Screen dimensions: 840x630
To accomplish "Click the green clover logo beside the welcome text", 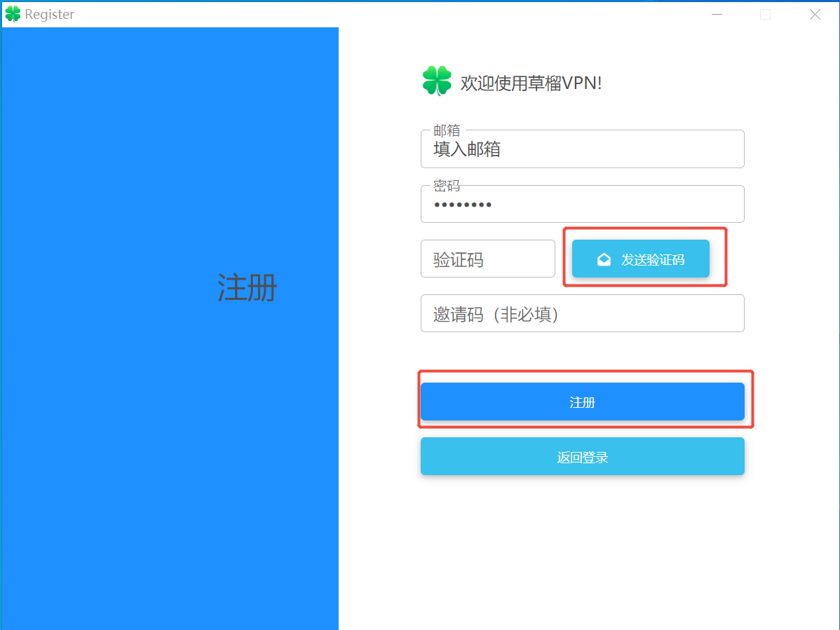I will click(437, 81).
